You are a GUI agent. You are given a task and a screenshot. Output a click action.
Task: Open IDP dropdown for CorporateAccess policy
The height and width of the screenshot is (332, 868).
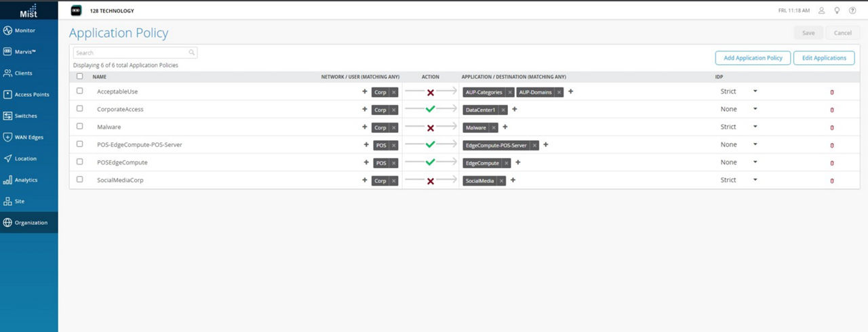point(755,109)
